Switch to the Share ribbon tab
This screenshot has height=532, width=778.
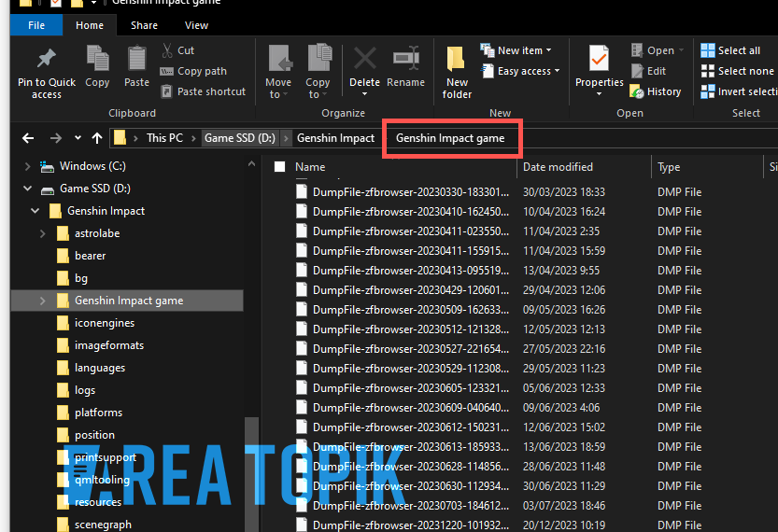coord(145,25)
